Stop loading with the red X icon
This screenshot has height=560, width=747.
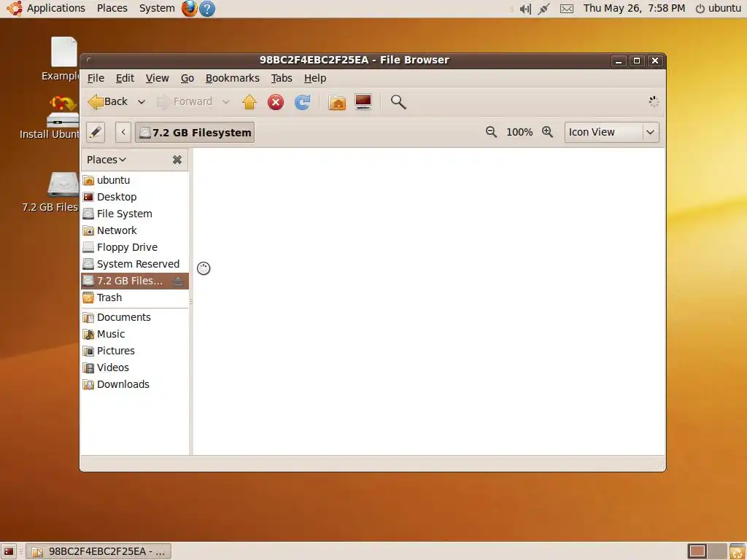tap(275, 102)
